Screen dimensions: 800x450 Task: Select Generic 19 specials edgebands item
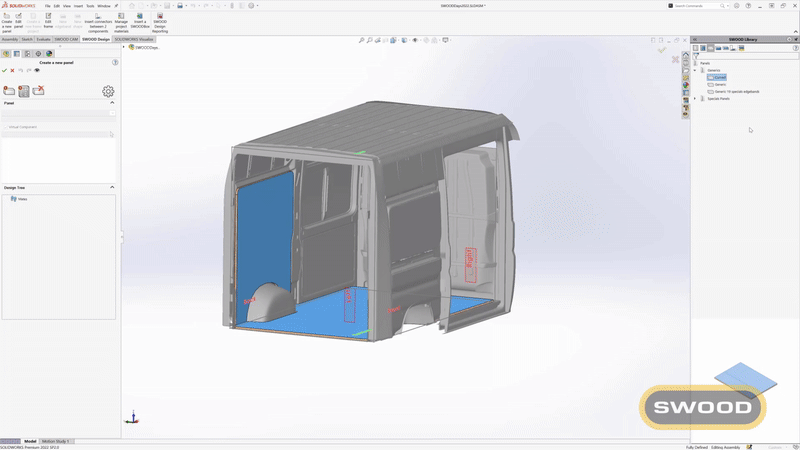point(736,91)
